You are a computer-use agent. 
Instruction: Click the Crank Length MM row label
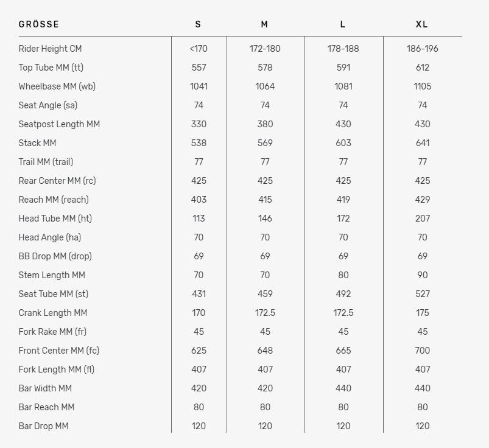click(53, 313)
